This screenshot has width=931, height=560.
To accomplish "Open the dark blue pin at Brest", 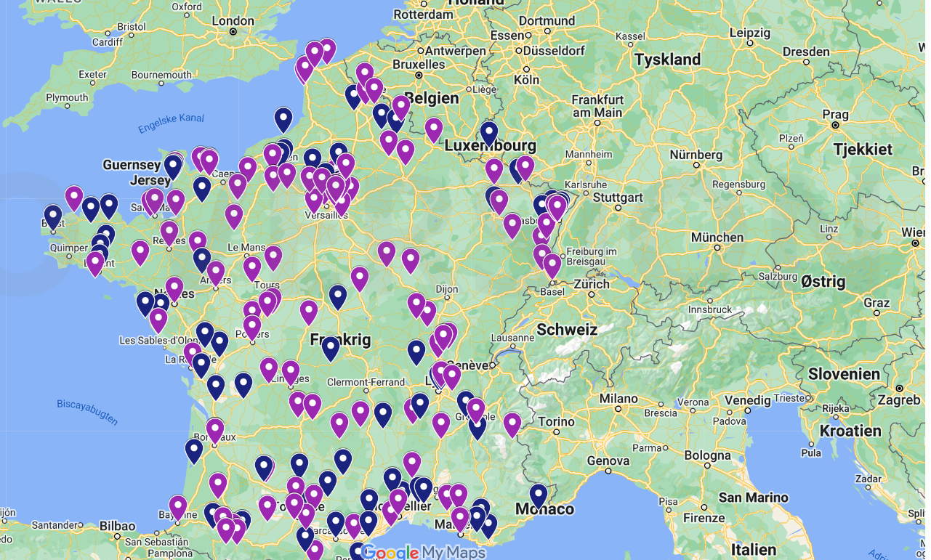I will [52, 216].
